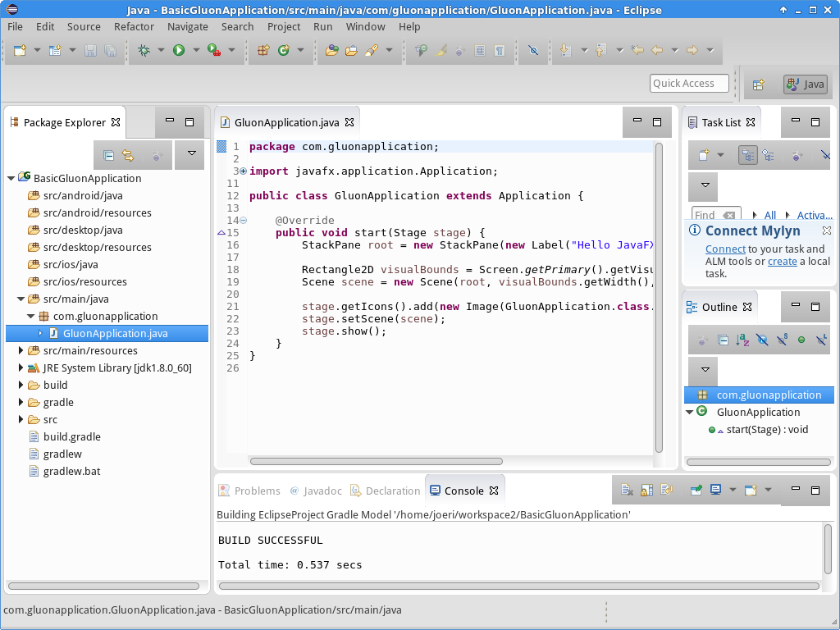Navigate Back with left arrow icon
The image size is (840, 630).
[x=657, y=50]
